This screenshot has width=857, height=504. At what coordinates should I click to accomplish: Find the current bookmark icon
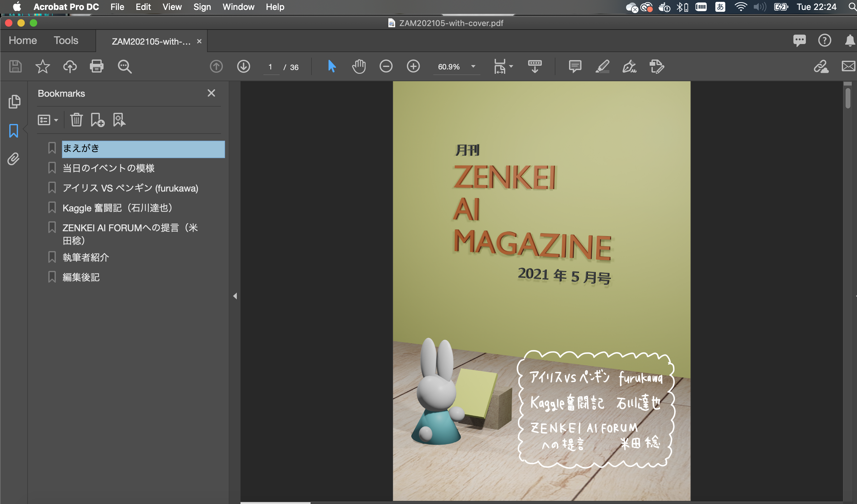pos(119,120)
